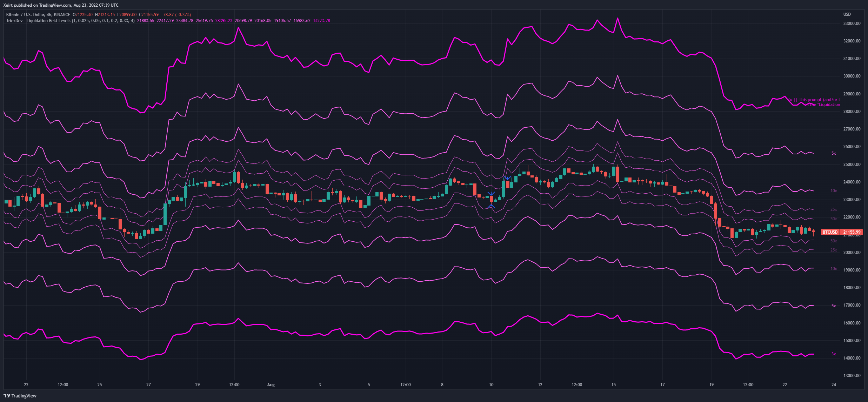
Task: Click the indicator value 25619.76
Action: pos(204,21)
